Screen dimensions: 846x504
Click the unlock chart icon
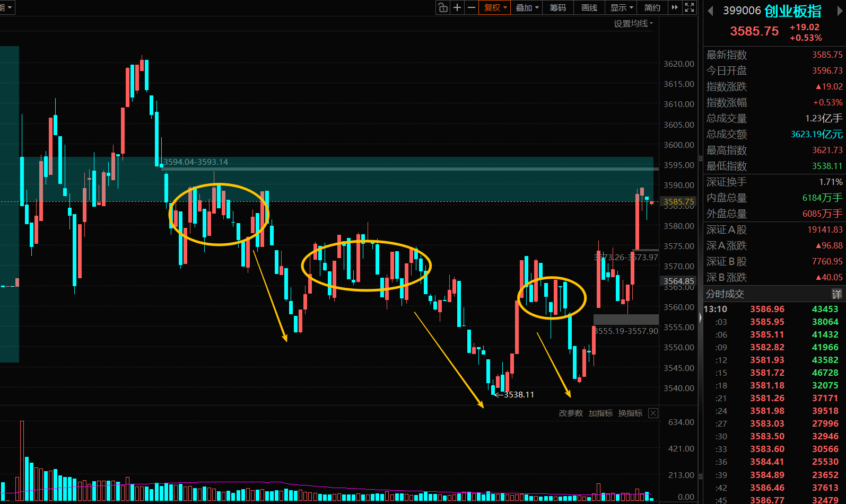443,7
